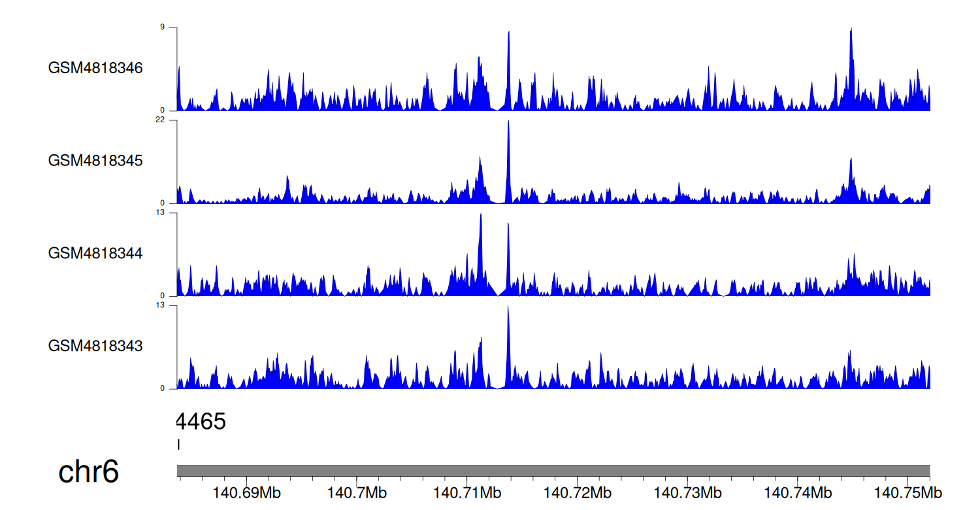Image resolution: width=980 pixels, height=510 pixels.
Task: Click the 4465 annotation label
Action: (201, 422)
